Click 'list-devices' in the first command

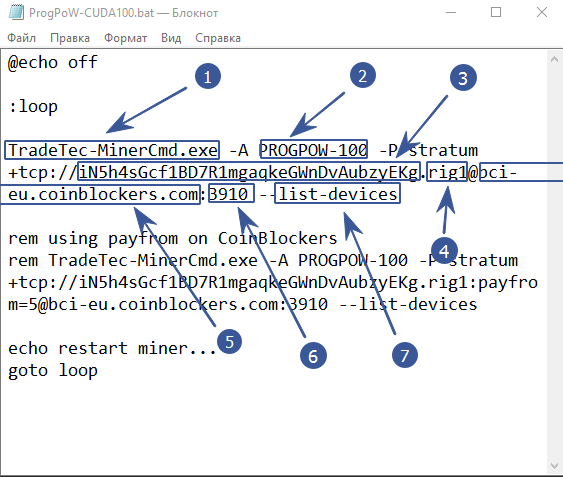click(x=338, y=194)
